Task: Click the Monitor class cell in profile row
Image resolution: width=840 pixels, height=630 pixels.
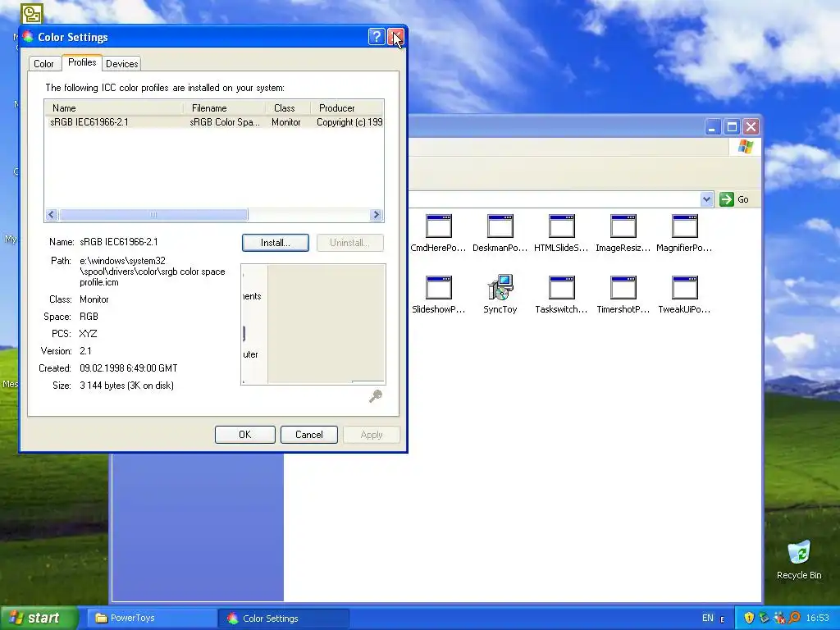Action: tap(286, 122)
